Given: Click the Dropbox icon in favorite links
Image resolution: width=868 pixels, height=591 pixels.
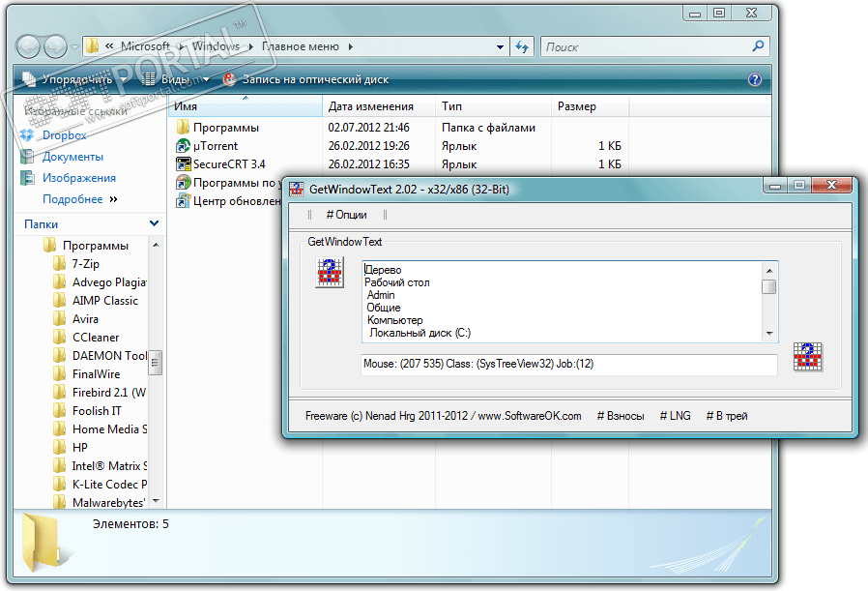Looking at the screenshot, I should click(27, 135).
